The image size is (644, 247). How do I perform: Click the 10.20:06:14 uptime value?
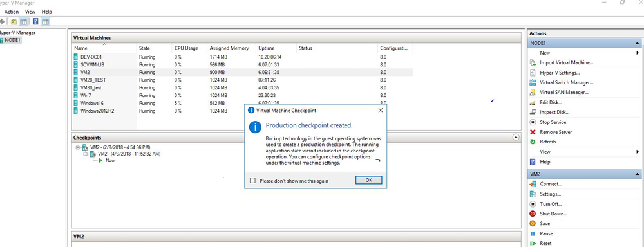click(x=270, y=57)
